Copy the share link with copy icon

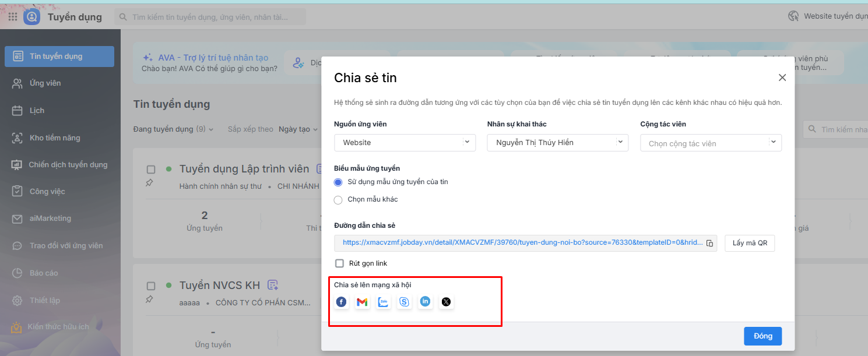coord(709,243)
